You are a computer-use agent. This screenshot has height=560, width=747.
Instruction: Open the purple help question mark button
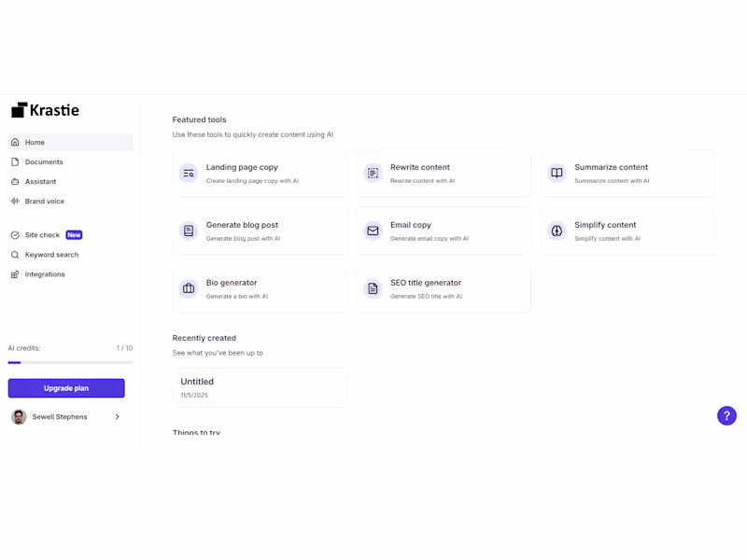726,415
